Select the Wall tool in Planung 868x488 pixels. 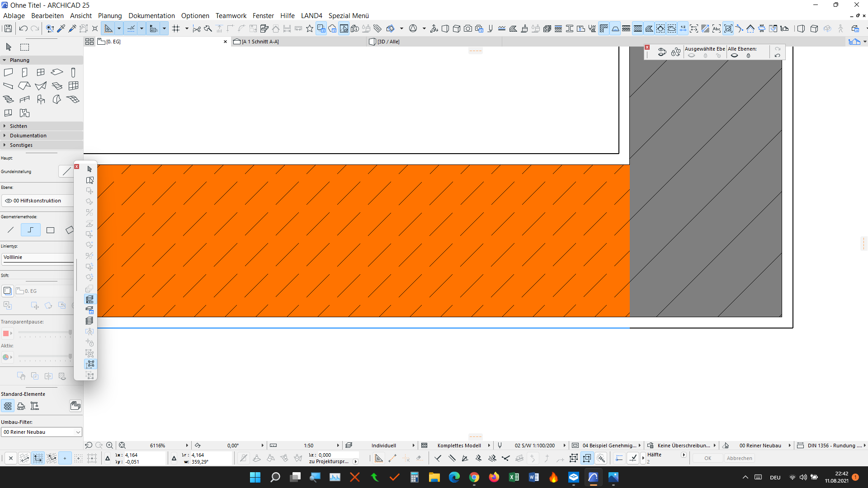click(8, 72)
